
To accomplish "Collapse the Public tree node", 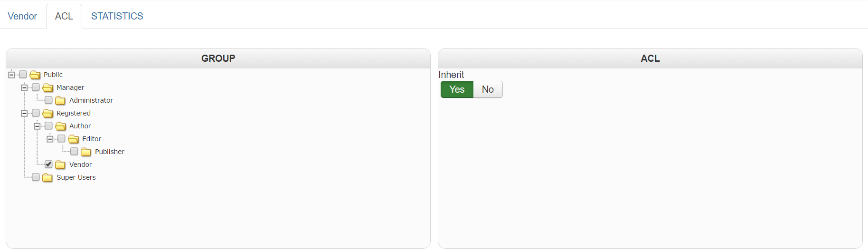I will click(x=11, y=75).
